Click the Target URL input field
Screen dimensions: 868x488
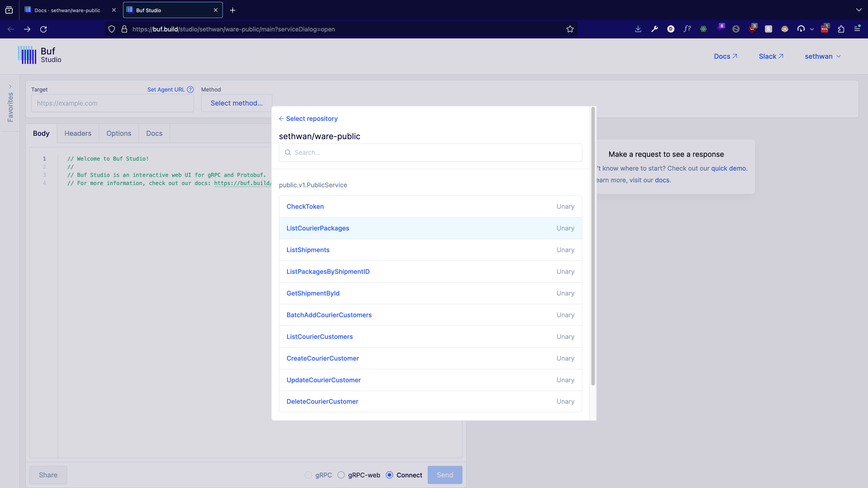point(112,103)
